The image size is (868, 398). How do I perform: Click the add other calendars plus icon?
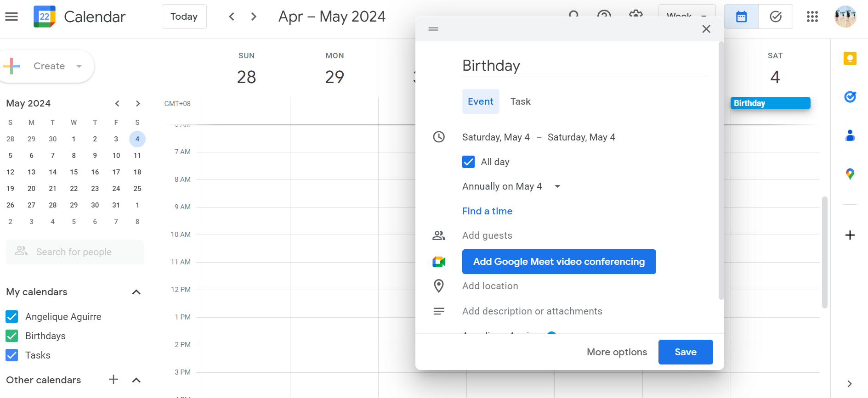coord(113,380)
